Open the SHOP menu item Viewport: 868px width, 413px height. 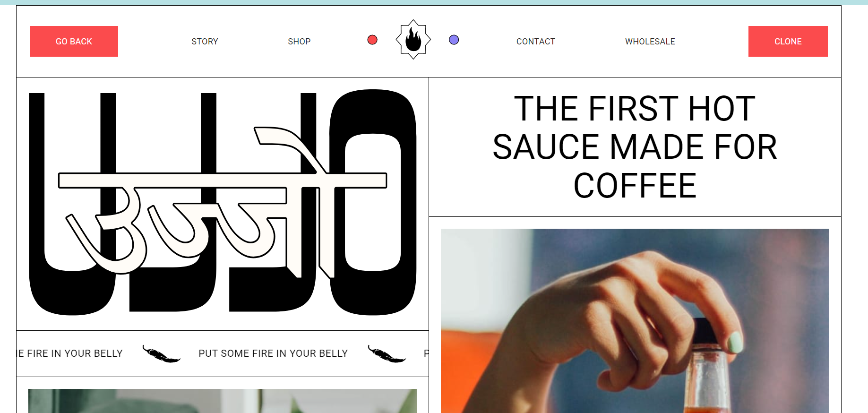pos(299,42)
